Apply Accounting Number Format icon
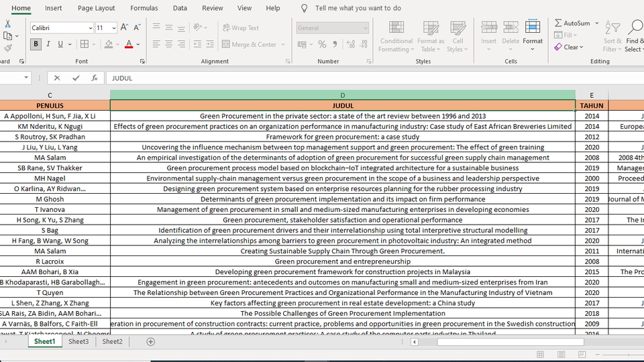The height and width of the screenshot is (362, 644). [302, 44]
